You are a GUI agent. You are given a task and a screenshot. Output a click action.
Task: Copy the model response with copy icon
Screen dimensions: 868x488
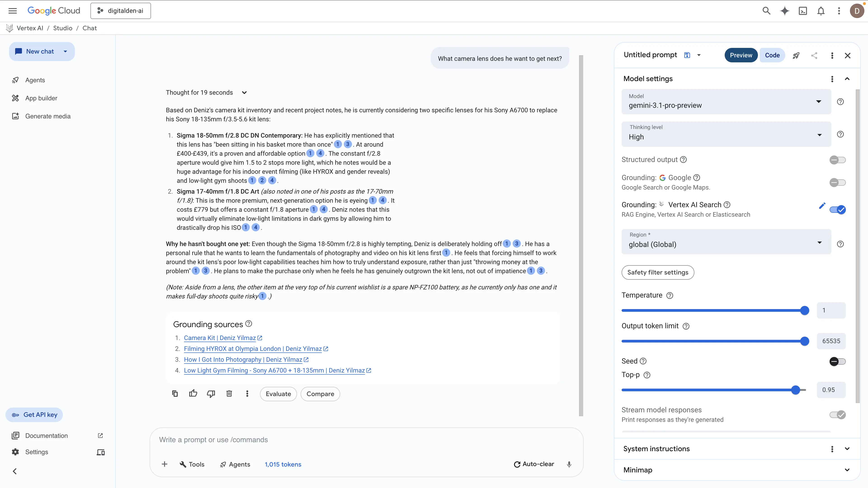tap(175, 394)
